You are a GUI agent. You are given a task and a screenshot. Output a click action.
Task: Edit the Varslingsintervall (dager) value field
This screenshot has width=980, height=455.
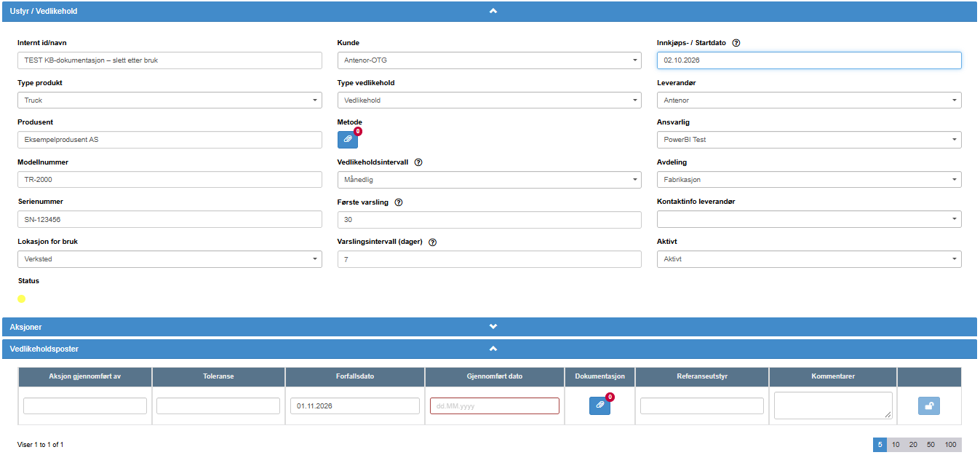tap(490, 259)
